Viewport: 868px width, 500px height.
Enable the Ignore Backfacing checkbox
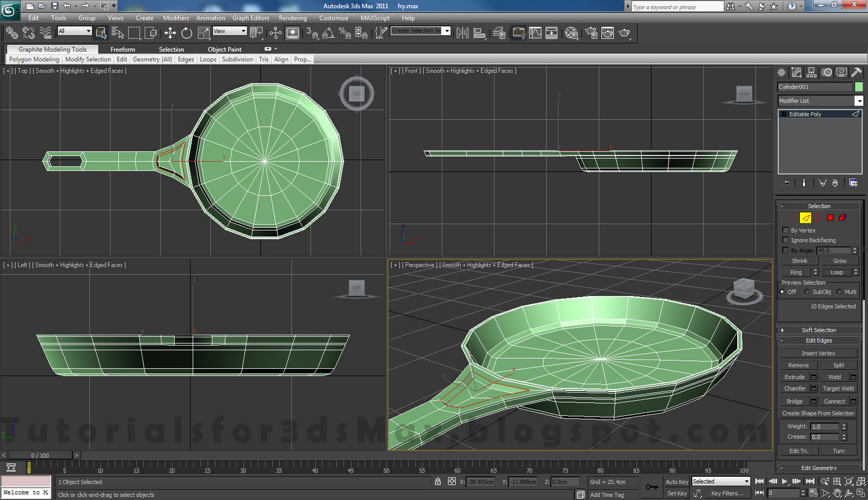[786, 240]
